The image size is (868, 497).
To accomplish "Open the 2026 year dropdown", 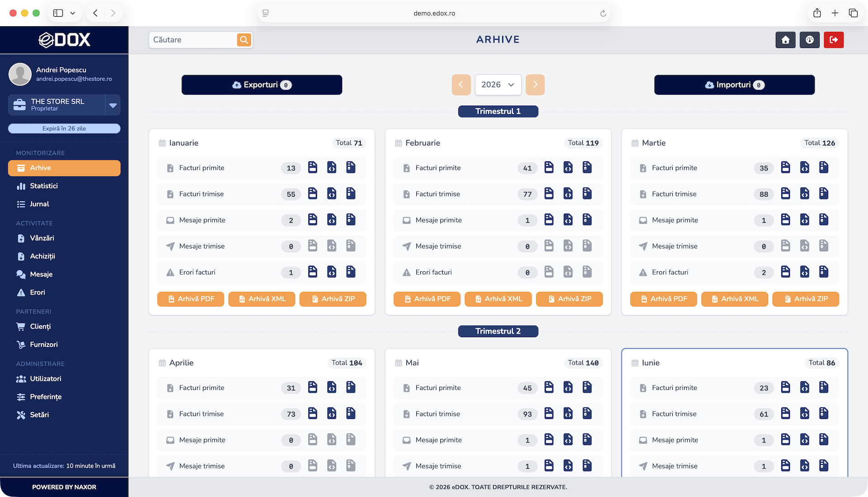I will 498,85.
